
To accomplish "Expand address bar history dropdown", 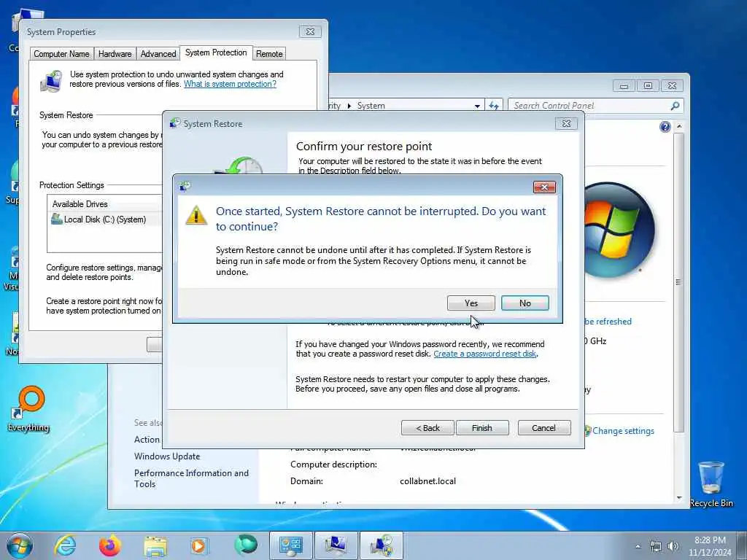I will click(x=477, y=106).
